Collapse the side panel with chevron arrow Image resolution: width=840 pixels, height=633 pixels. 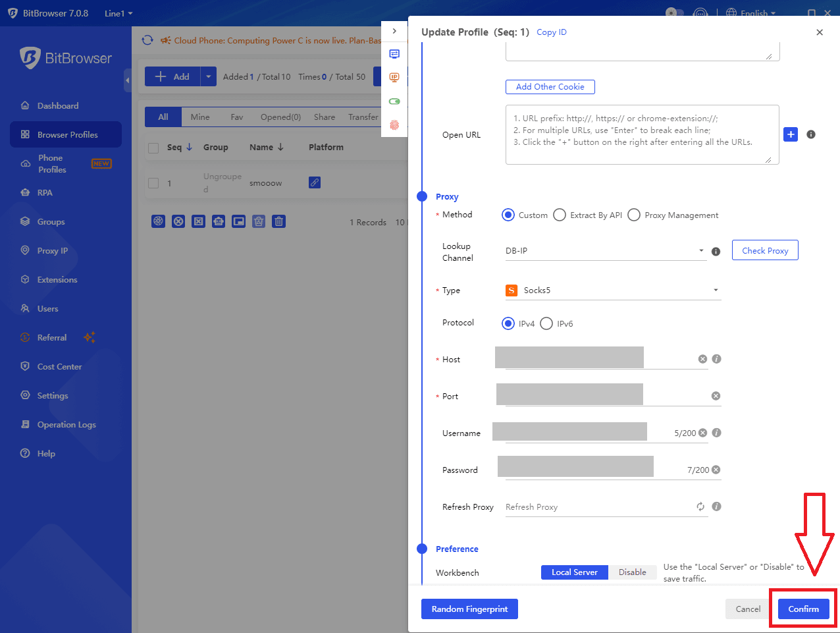[394, 31]
